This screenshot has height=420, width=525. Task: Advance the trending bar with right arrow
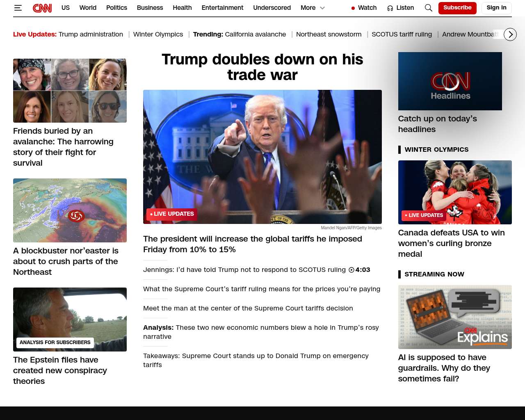tap(510, 34)
